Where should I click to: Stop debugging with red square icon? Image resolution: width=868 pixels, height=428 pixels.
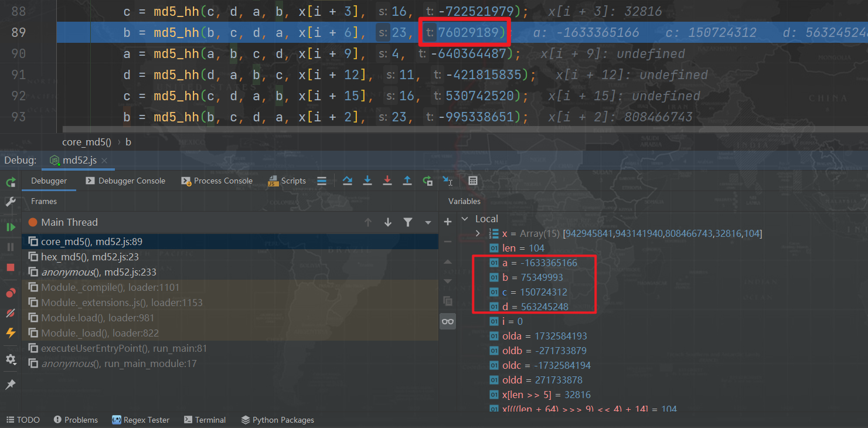[x=11, y=267]
